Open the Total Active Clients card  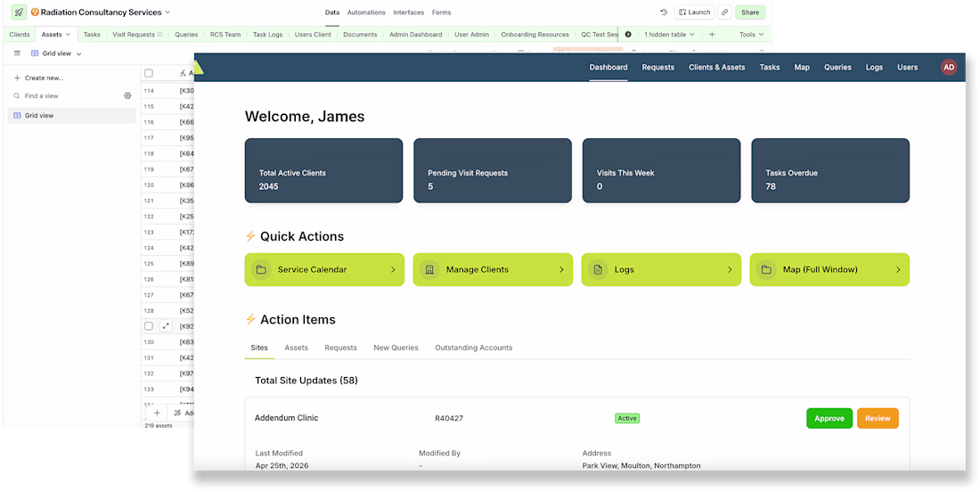323,170
